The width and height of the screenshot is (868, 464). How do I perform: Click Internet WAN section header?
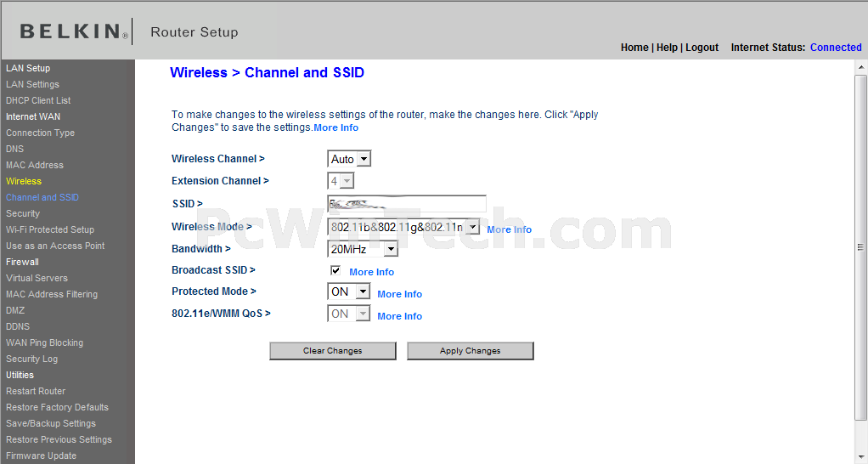point(33,116)
